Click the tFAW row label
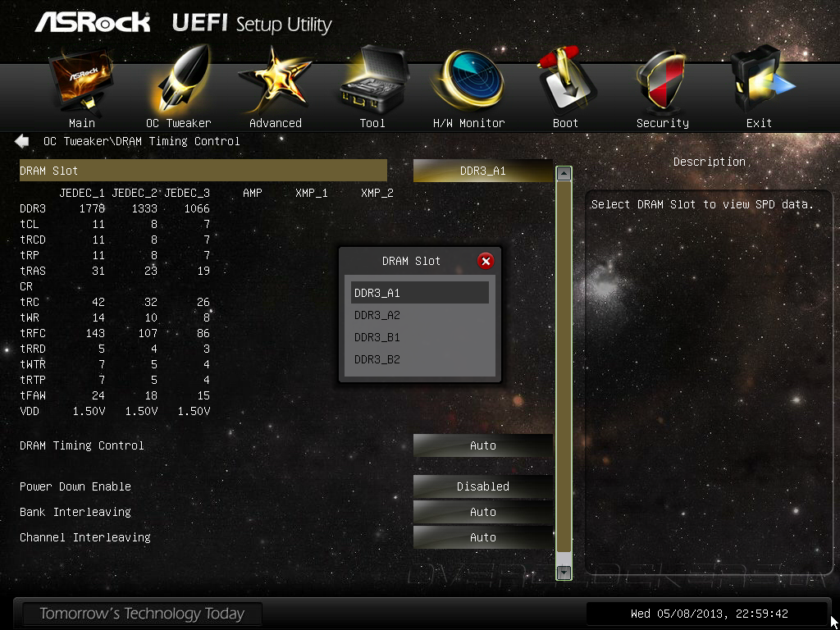The height and width of the screenshot is (630, 840). (33, 395)
